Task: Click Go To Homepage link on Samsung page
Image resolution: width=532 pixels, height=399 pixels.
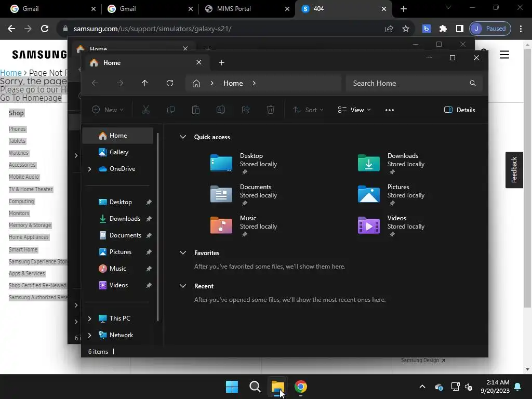Action: point(31,98)
